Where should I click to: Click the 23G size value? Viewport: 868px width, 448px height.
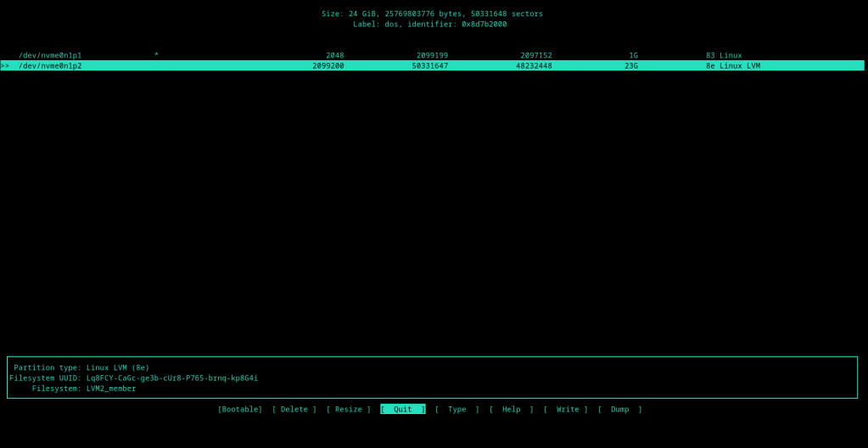[x=630, y=65]
